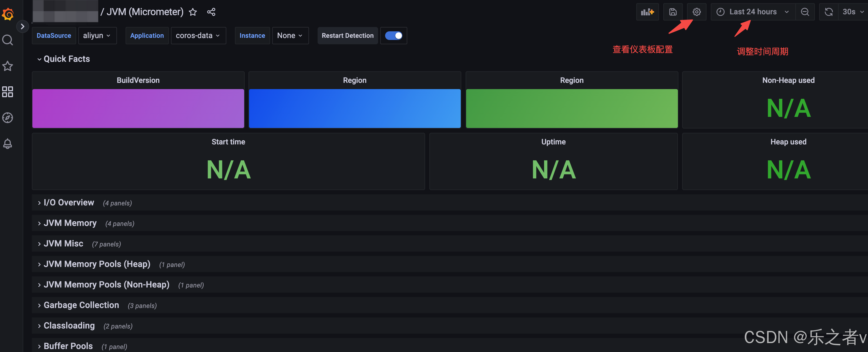Open the Alerting bell icon
Screen dimensions: 868x352
[8, 144]
